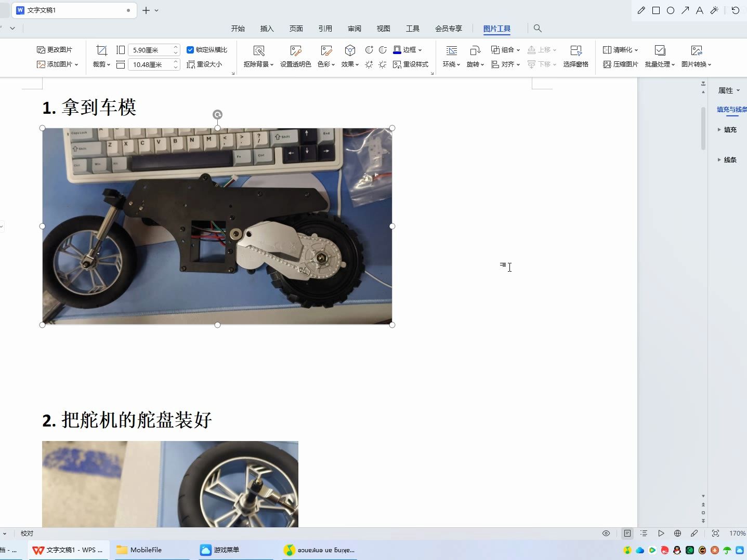Toggle the 锁定纵横比 lock aspect ratio checkbox
Viewport: 747px width, 560px height.
click(x=190, y=50)
